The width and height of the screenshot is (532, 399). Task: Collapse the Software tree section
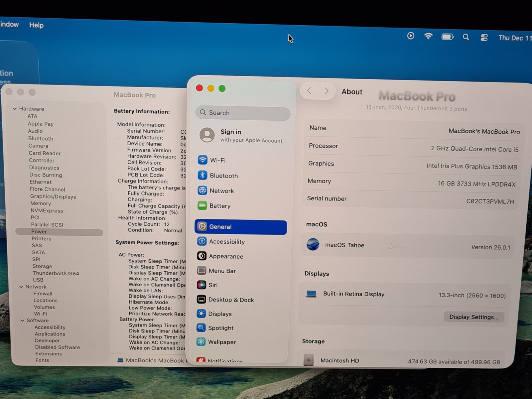22,321
